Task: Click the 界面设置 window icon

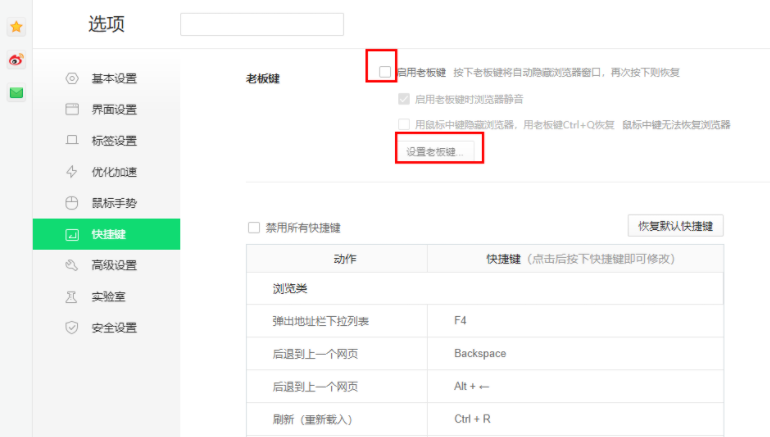Action: (72, 109)
